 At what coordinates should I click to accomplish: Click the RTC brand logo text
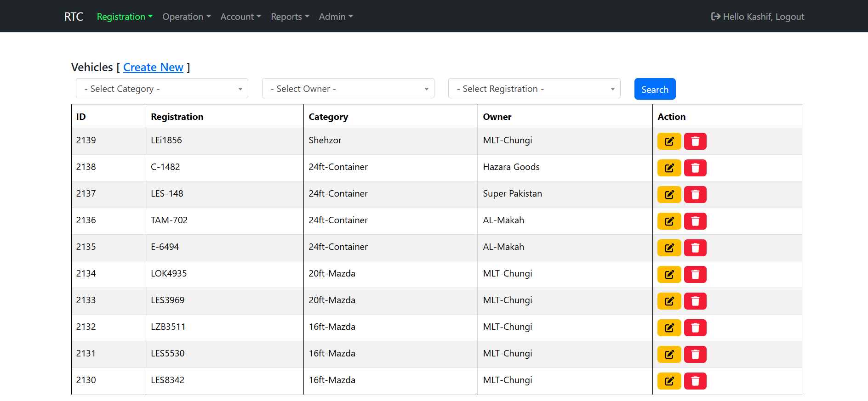tap(74, 17)
